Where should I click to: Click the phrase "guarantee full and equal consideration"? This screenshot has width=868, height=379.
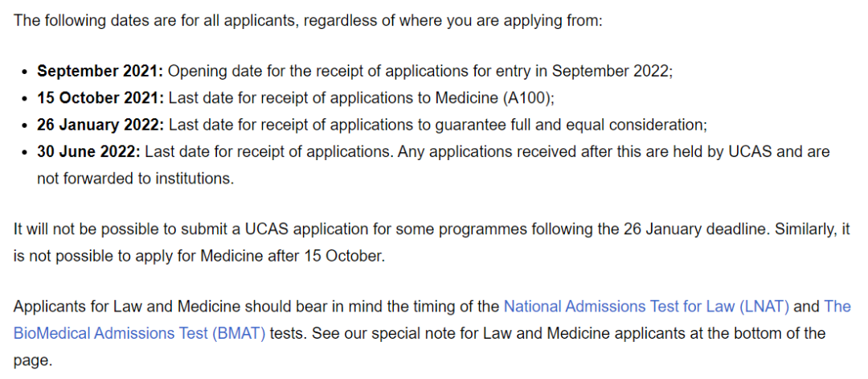click(568, 126)
